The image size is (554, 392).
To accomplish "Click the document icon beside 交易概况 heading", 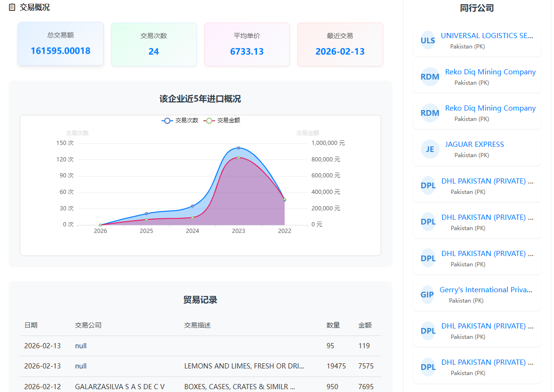I will (x=11, y=7).
